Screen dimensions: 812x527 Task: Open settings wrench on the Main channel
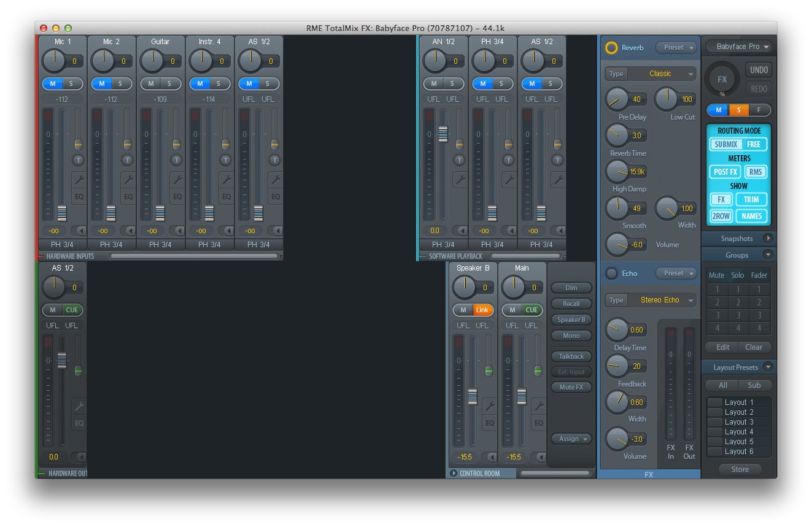point(538,406)
